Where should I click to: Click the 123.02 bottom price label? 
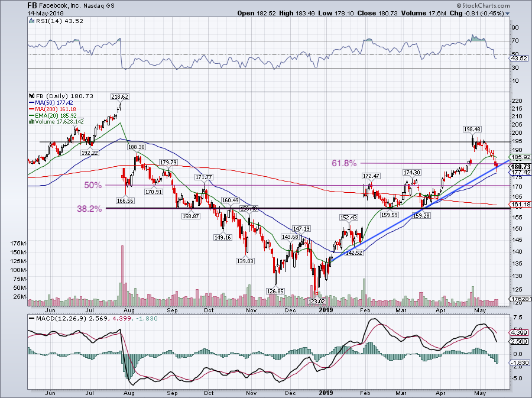pos(317,300)
